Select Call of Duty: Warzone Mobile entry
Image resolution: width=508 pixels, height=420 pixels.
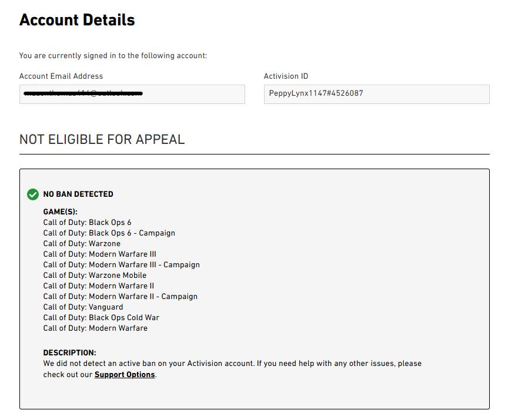click(95, 275)
